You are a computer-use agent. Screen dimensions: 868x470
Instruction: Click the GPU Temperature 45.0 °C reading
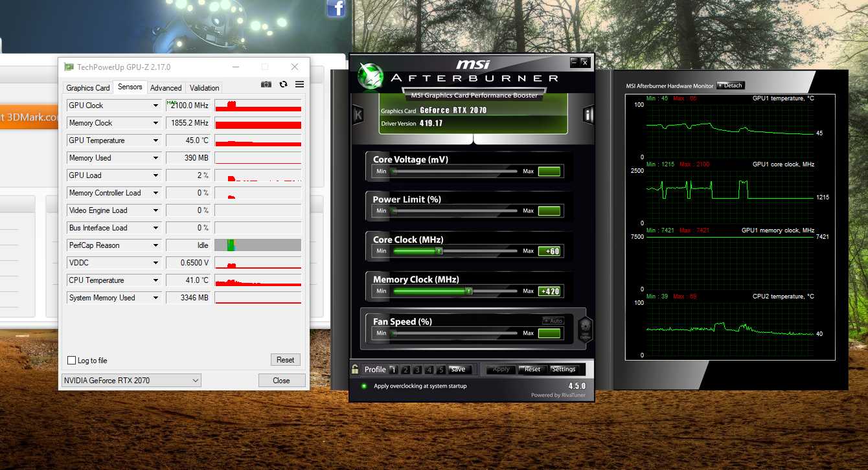188,140
